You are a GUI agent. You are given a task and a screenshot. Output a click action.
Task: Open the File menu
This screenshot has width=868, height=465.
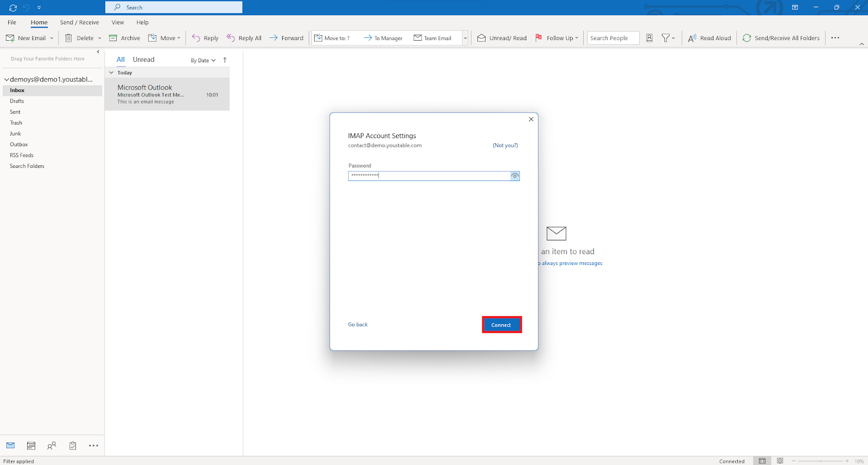12,22
